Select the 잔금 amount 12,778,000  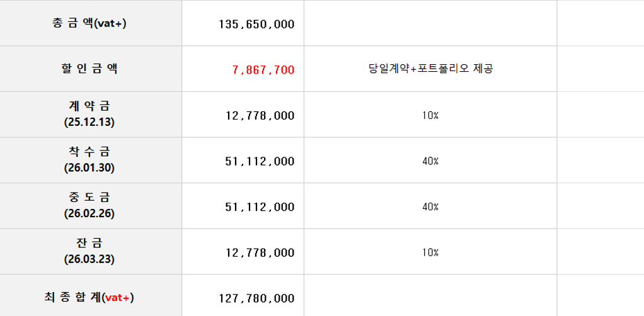[x=243, y=252]
